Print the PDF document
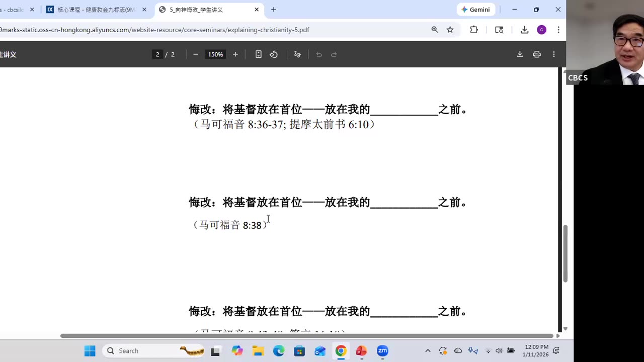The height and width of the screenshot is (362, 644). [537, 54]
